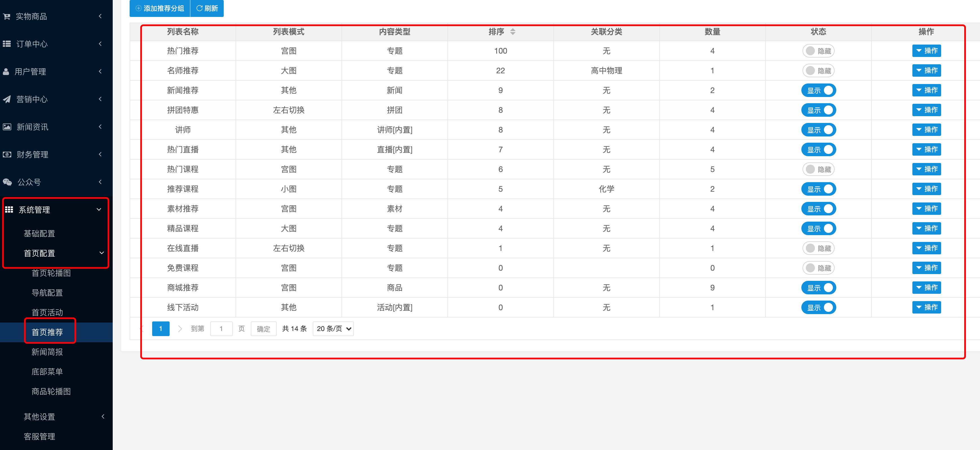Click the 添加推荐分组 button
Screen dimensions: 980x450
pyautogui.click(x=160, y=8)
